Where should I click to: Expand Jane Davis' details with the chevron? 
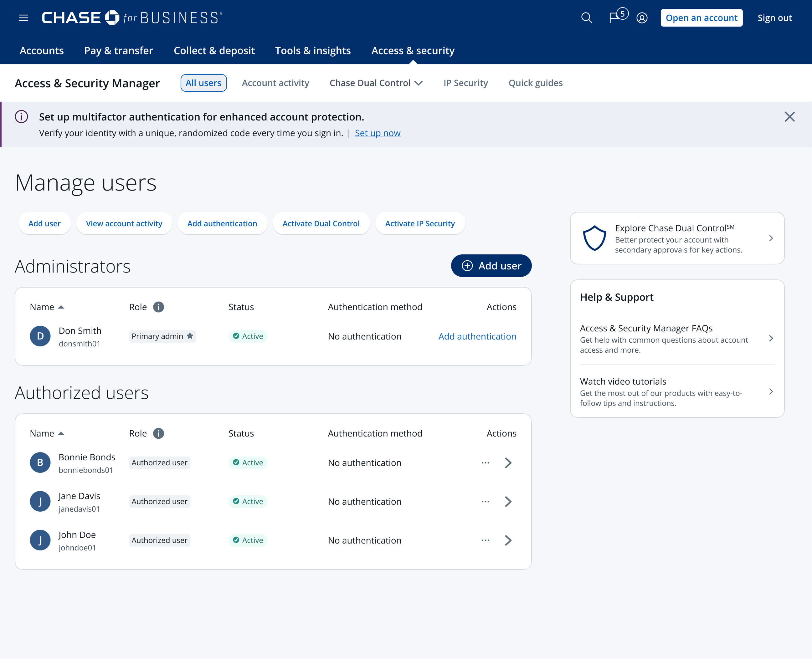pos(508,501)
